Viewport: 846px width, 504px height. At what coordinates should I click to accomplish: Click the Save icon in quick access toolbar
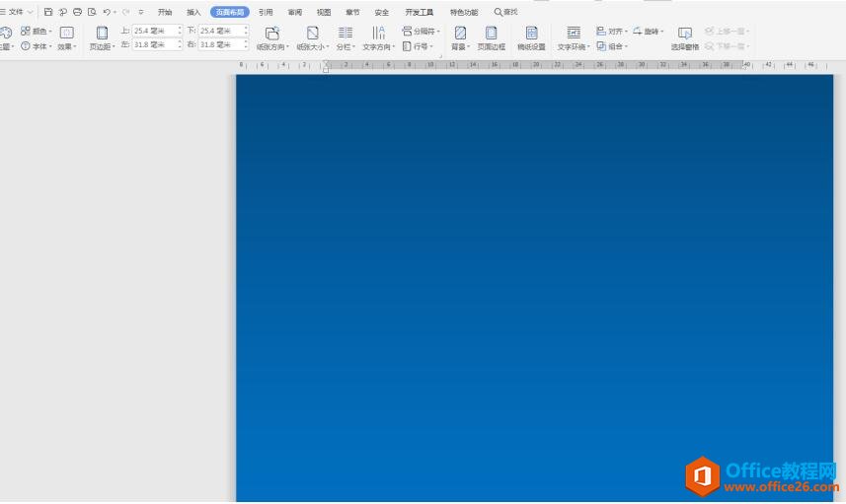pos(48,12)
